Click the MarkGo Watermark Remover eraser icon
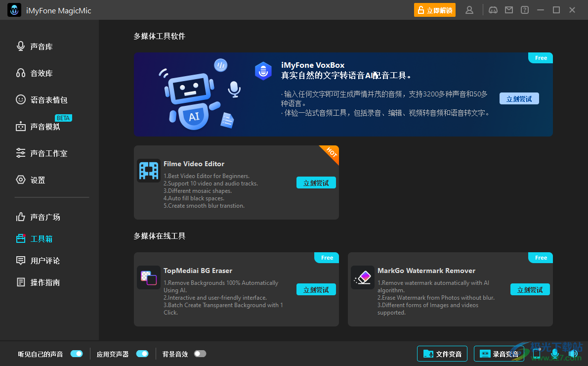 (x=363, y=277)
